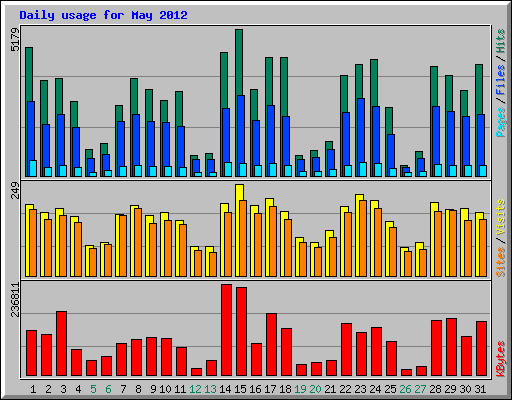Click day 17 on the x-axis
The width and height of the screenshot is (512, 400).
click(270, 389)
